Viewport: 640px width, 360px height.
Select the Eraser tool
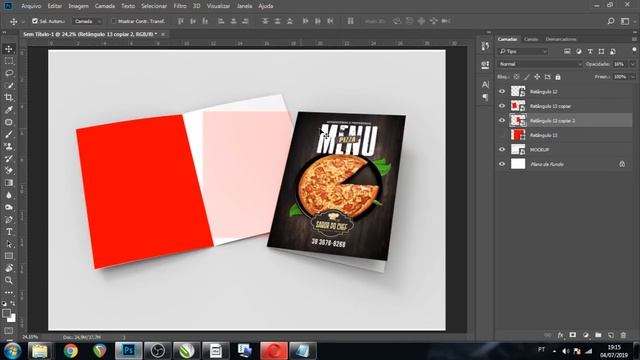pos(9,171)
